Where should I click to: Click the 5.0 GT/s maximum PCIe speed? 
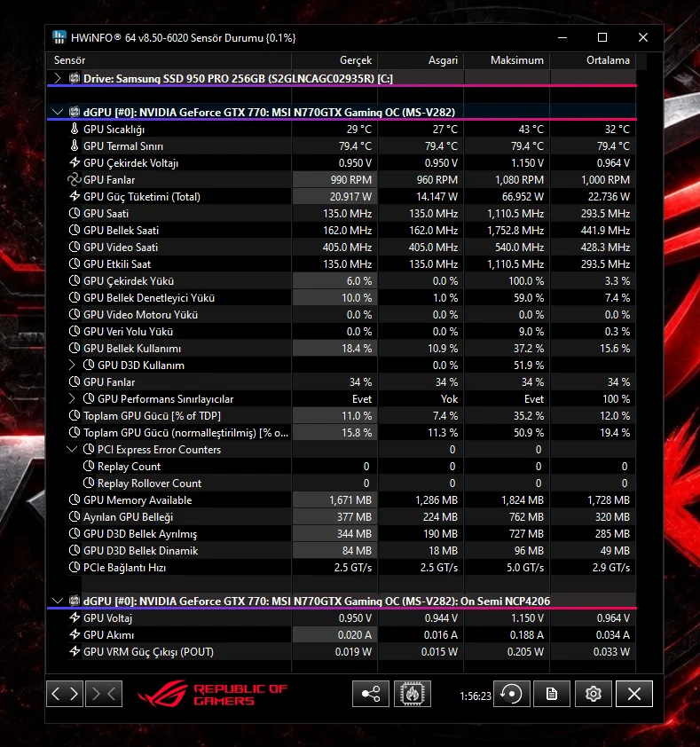[x=524, y=567]
